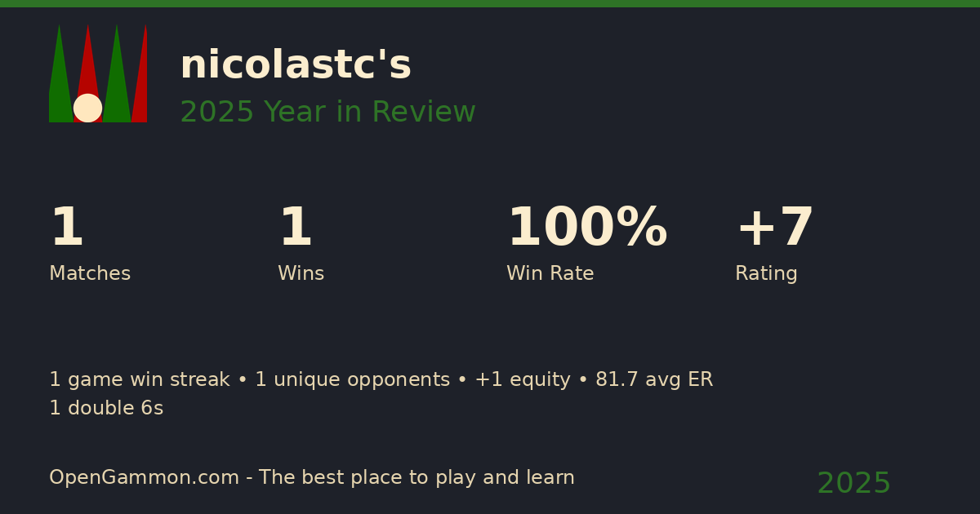
Task: Click the "1 double 6s" stat
Action: [x=106, y=409]
